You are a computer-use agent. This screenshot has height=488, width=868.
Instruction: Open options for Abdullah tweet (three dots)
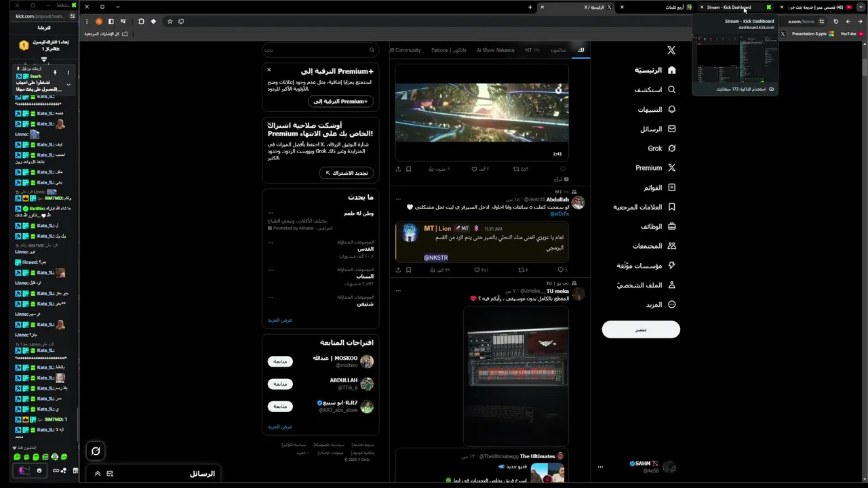point(398,199)
